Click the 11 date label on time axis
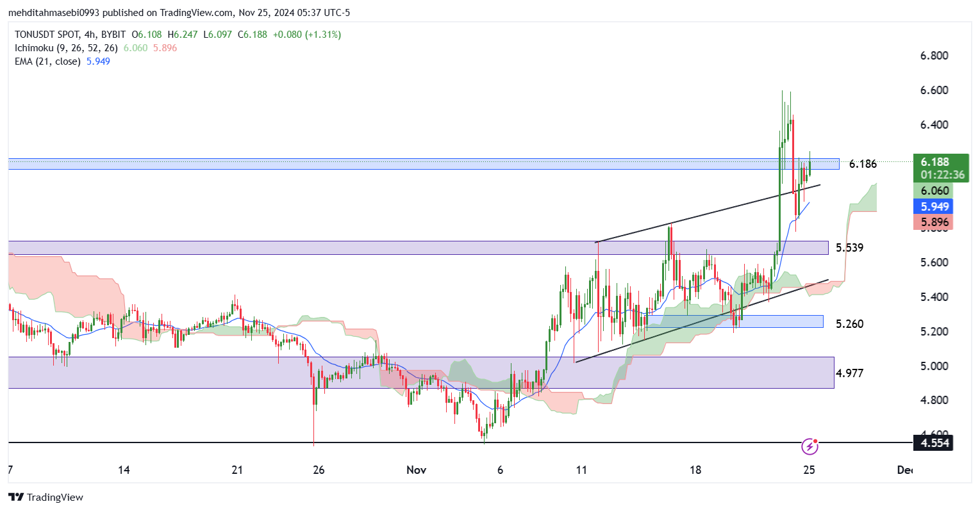The height and width of the screenshot is (511, 980). (x=581, y=470)
